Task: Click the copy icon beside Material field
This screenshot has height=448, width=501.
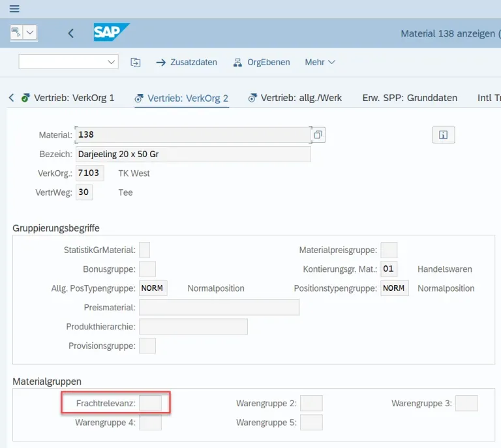Action: (x=318, y=135)
